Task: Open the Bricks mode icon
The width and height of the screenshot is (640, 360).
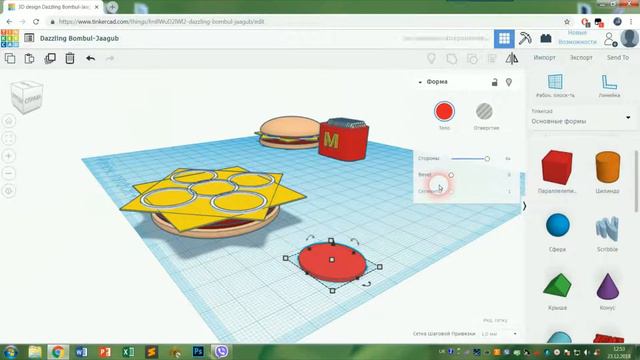Action: pos(546,39)
